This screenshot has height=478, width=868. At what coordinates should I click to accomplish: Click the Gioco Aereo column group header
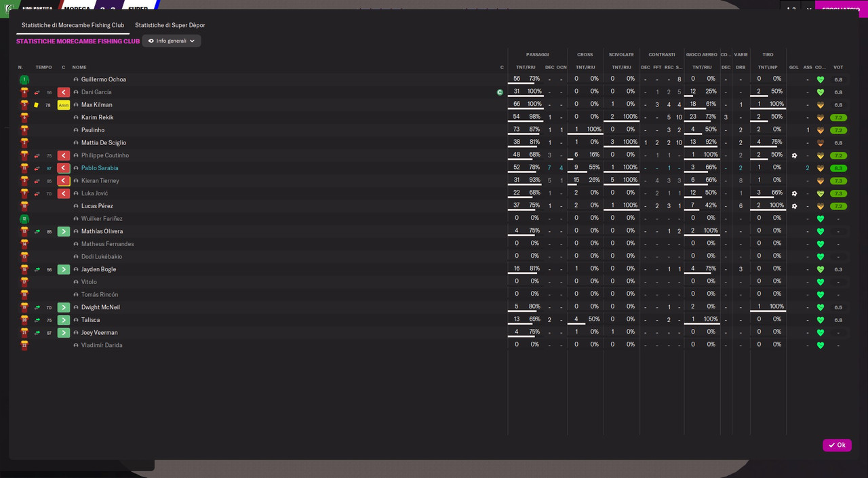click(x=702, y=54)
